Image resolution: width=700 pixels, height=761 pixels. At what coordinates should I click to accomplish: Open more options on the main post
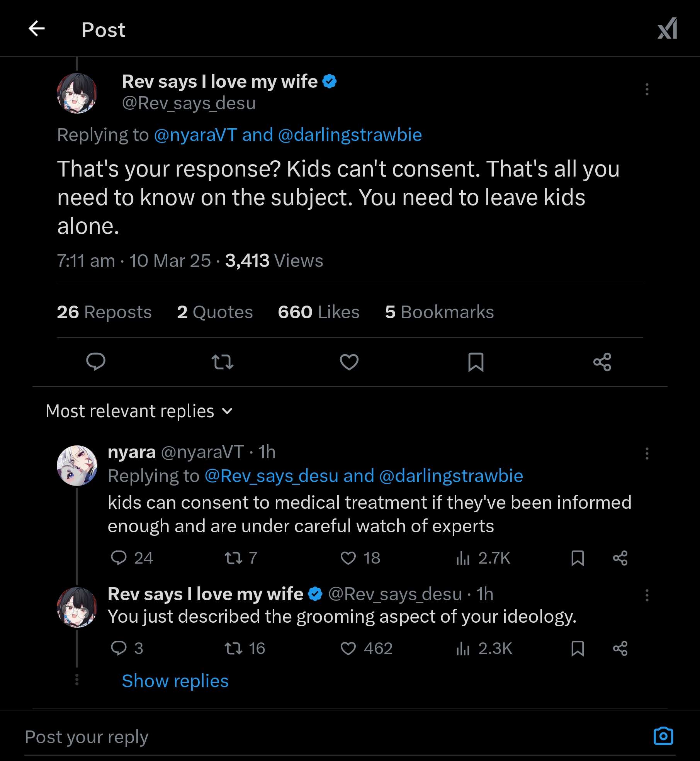tap(647, 89)
